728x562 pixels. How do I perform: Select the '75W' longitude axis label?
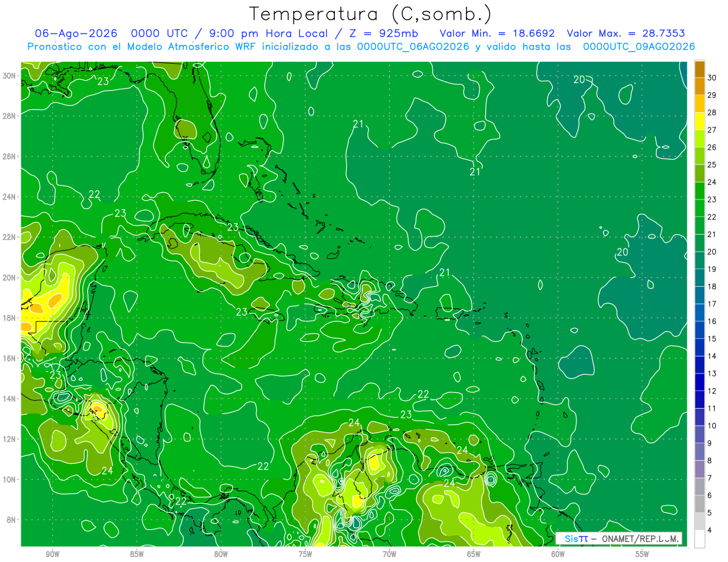pyautogui.click(x=305, y=554)
